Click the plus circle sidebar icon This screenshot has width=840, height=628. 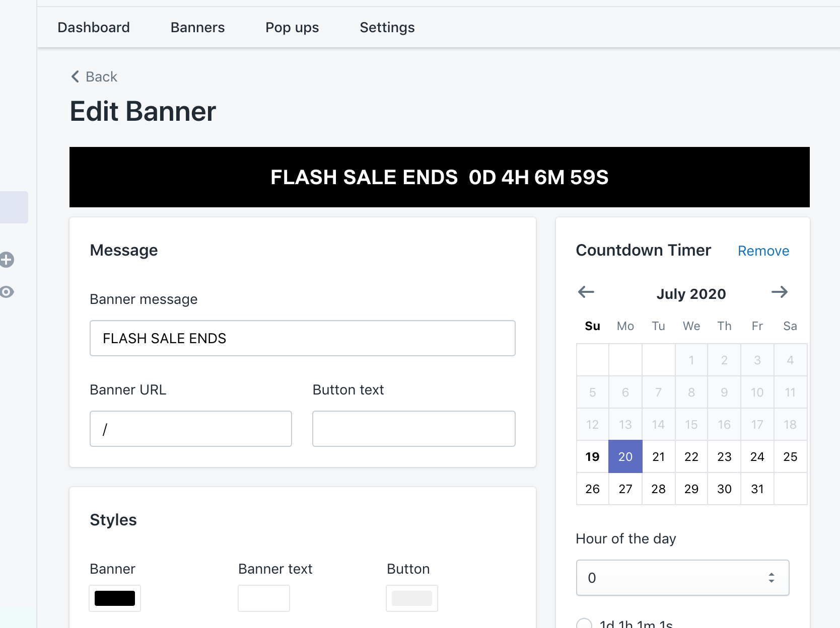pyautogui.click(x=7, y=260)
